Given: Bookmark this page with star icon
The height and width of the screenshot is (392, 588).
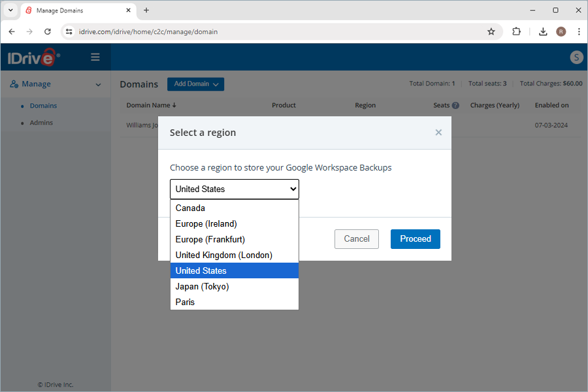Looking at the screenshot, I should [491, 31].
